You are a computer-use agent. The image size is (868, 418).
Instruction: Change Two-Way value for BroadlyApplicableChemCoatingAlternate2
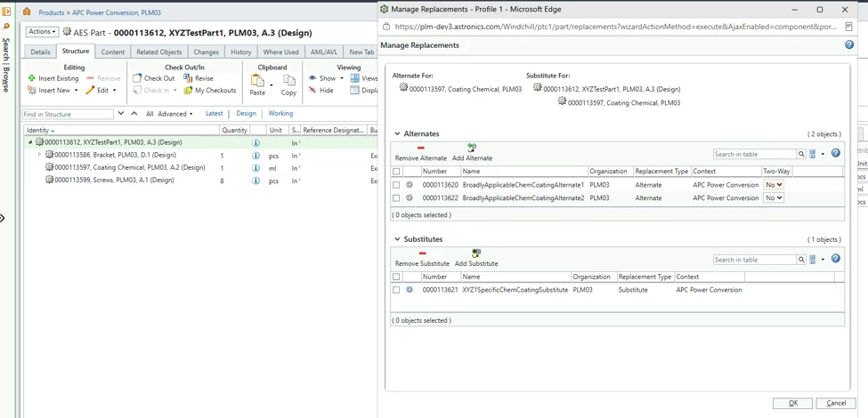774,198
